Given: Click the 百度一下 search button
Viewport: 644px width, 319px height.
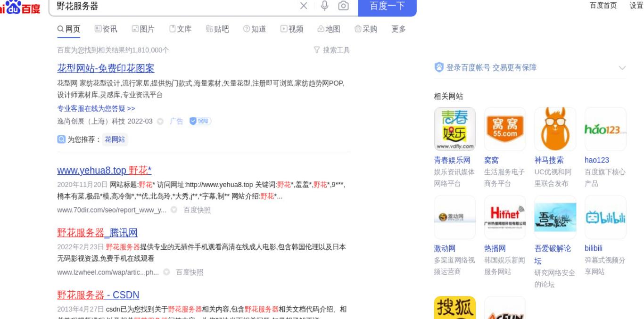Looking at the screenshot, I should pyautogui.click(x=388, y=7).
